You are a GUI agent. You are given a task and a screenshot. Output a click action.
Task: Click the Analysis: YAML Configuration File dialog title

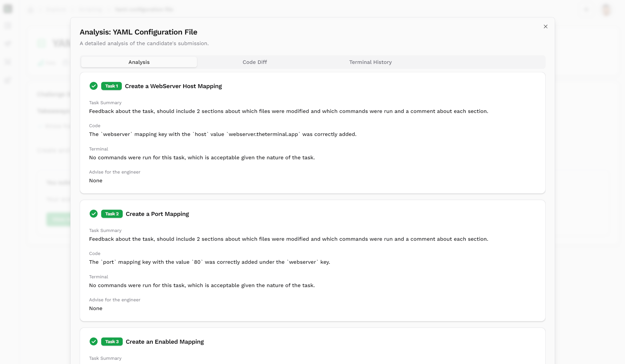(x=138, y=32)
